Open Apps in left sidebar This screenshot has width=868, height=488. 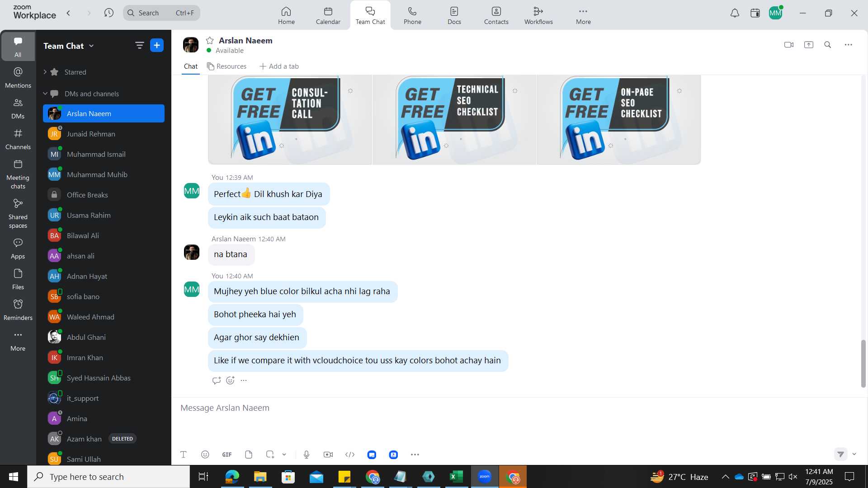[18, 249]
